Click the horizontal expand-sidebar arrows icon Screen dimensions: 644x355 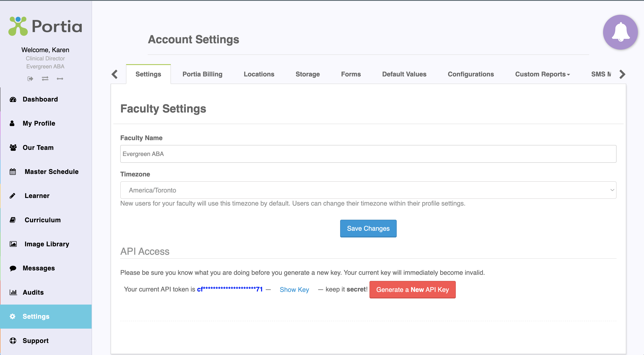[x=60, y=79]
